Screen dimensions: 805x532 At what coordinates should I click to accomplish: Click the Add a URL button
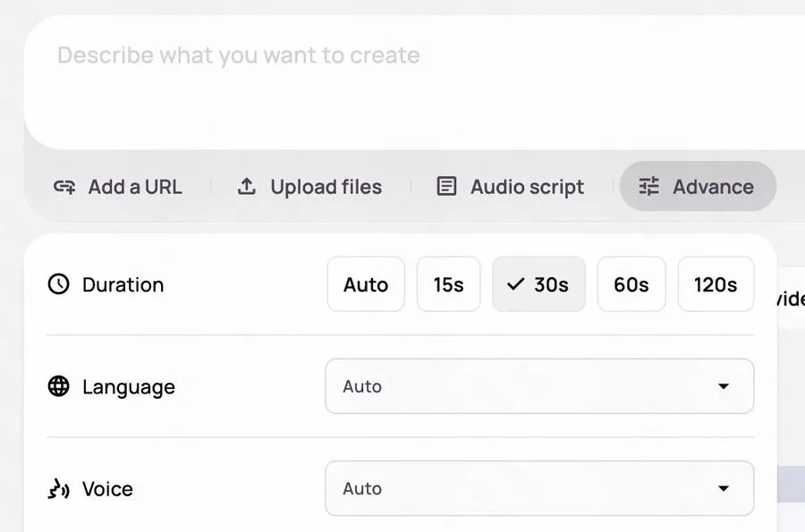point(118,187)
